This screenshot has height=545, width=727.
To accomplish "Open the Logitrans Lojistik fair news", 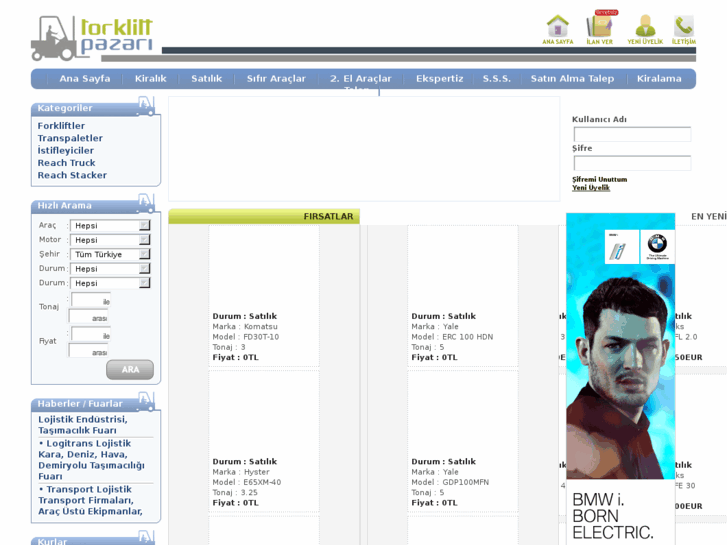I will [x=91, y=460].
